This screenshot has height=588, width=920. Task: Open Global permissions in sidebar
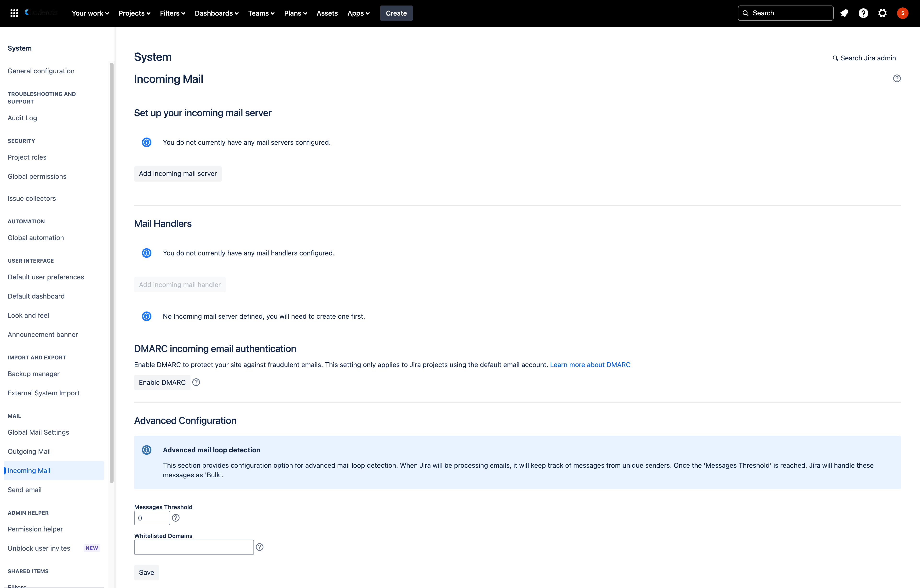(37, 177)
